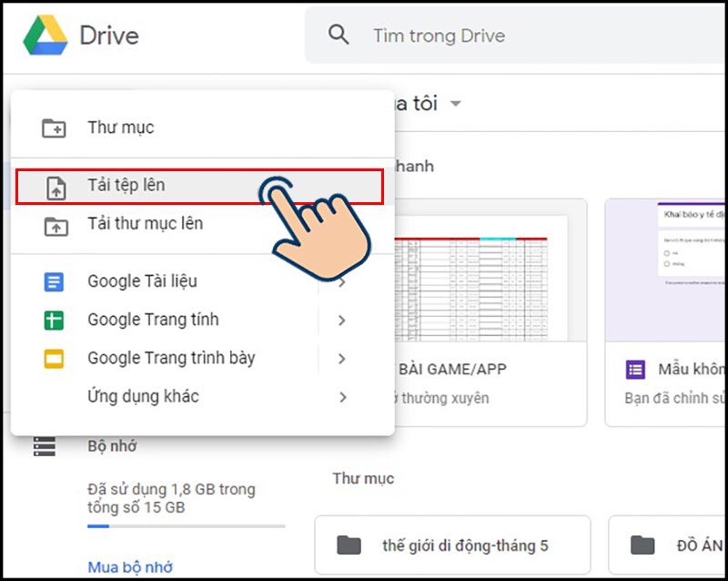The height and width of the screenshot is (581, 728).
Task: Click the 'Mẫu khôn' form file title
Action: tap(692, 369)
